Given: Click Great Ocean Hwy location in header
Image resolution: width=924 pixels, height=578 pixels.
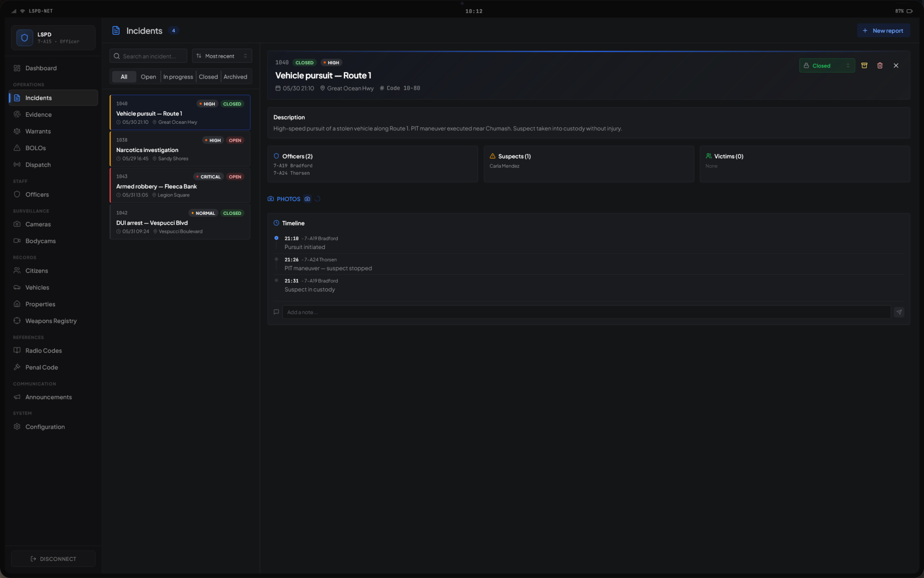Looking at the screenshot, I should [347, 88].
